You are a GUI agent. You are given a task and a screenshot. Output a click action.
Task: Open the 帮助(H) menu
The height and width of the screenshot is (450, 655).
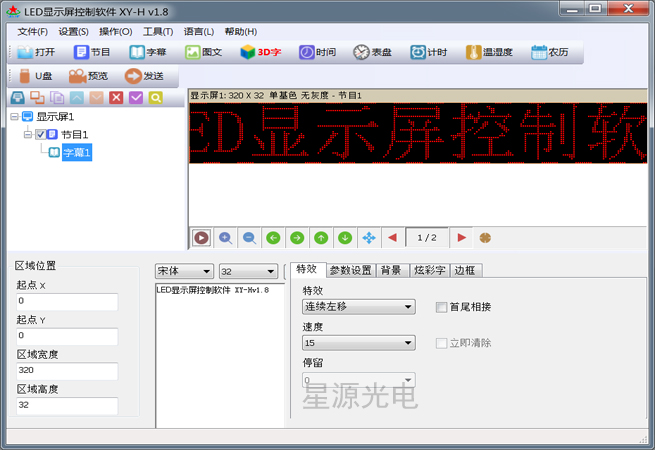coord(241,32)
